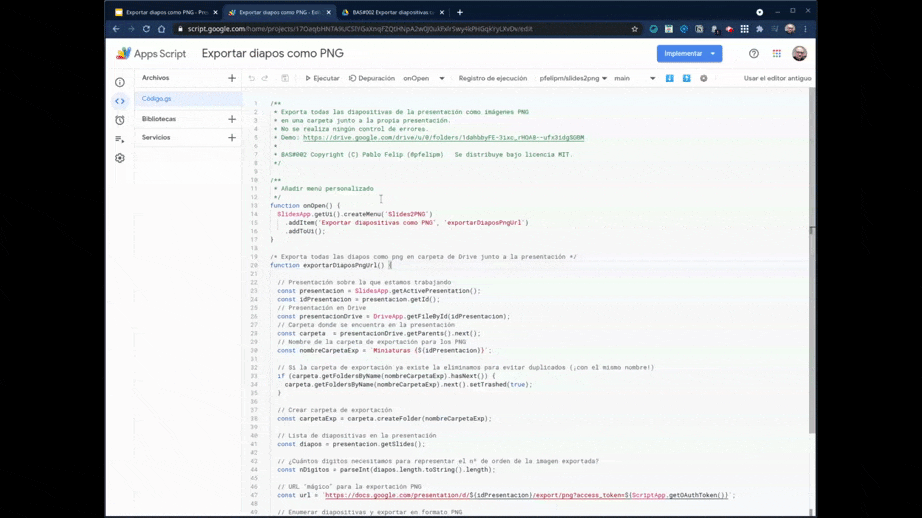Image resolution: width=922 pixels, height=518 pixels.
Task: Reload the page in Chrome
Action: (x=146, y=29)
